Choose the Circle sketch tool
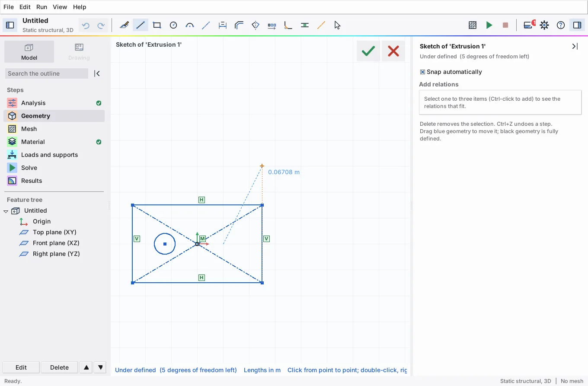The image size is (588, 386). pyautogui.click(x=173, y=25)
